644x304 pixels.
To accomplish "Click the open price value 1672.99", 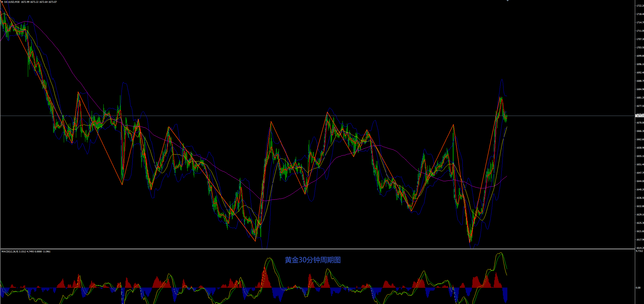I will coord(25,2).
